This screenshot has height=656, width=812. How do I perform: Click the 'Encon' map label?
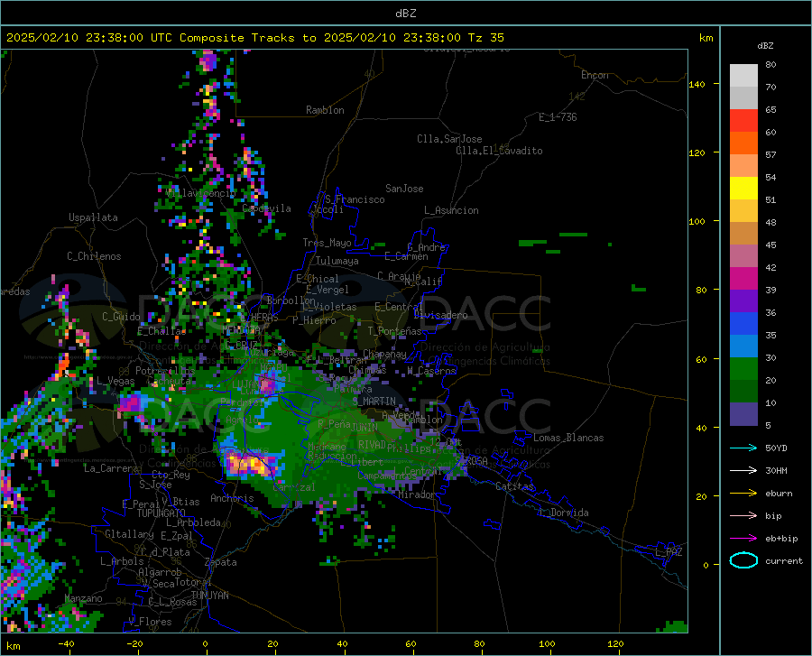pyautogui.click(x=595, y=75)
